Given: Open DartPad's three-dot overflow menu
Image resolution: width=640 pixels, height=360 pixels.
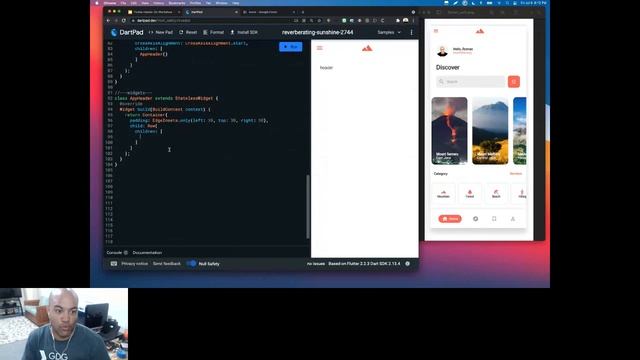Looking at the screenshot, I should (x=411, y=32).
